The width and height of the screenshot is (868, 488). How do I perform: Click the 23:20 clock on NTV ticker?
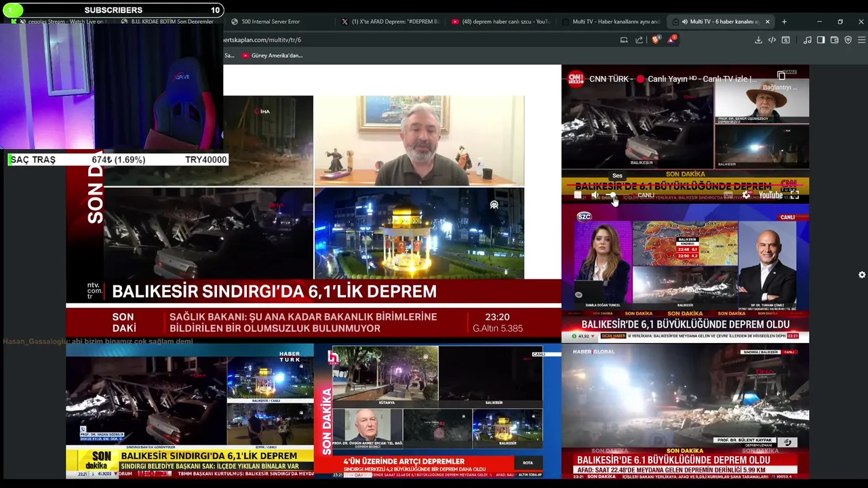pos(497,317)
